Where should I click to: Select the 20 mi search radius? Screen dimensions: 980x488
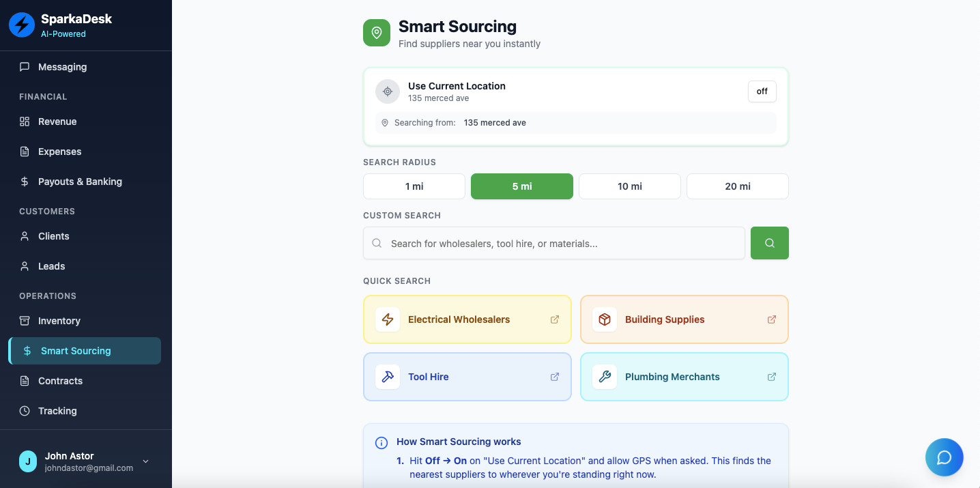[738, 186]
